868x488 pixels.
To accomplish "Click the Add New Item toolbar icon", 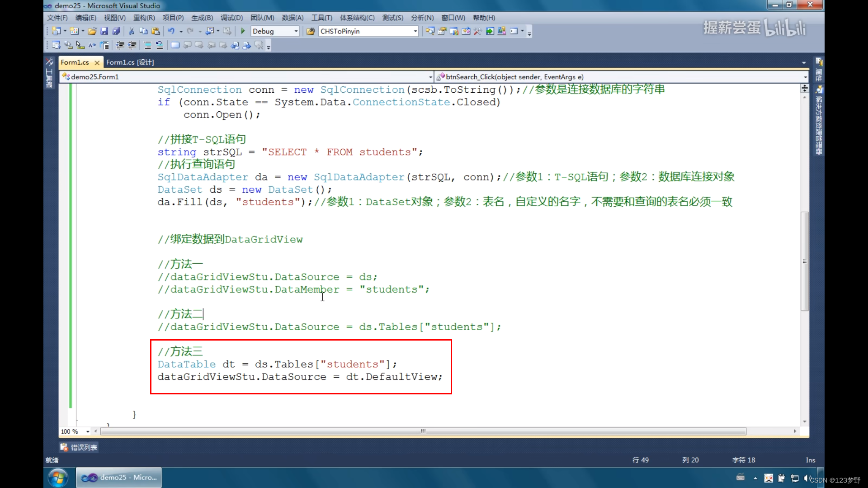I will pyautogui.click(x=74, y=31).
